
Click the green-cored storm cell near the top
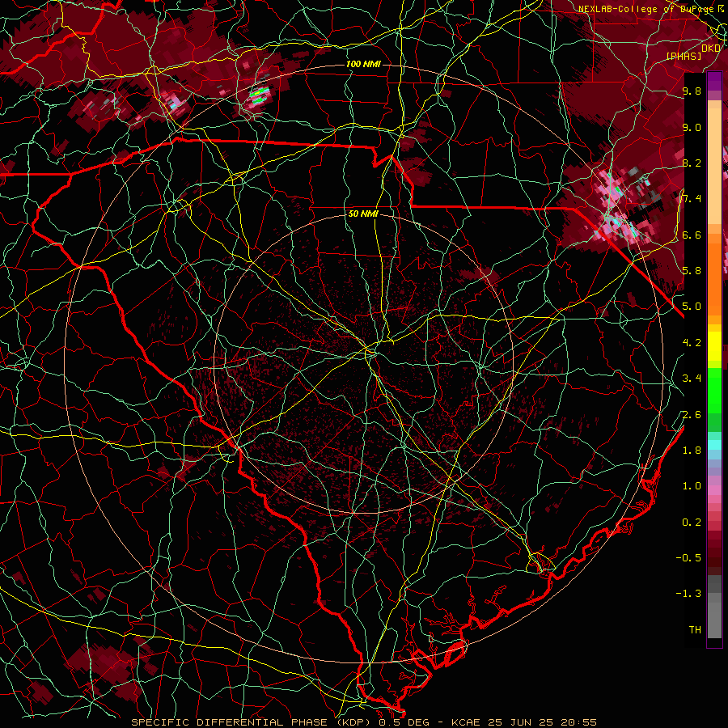pos(259,95)
